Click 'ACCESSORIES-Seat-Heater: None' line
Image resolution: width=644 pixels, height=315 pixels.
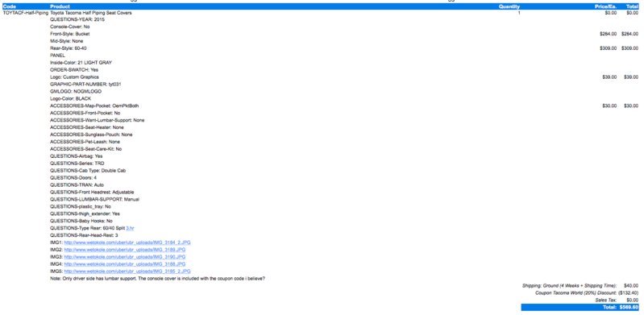87,127
